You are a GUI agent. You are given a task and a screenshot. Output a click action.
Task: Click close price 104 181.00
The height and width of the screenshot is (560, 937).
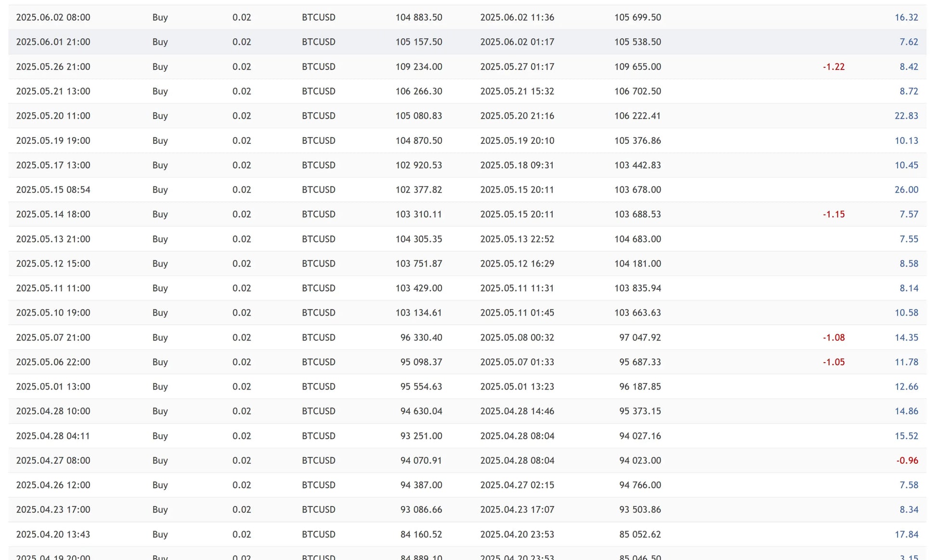pyautogui.click(x=638, y=264)
